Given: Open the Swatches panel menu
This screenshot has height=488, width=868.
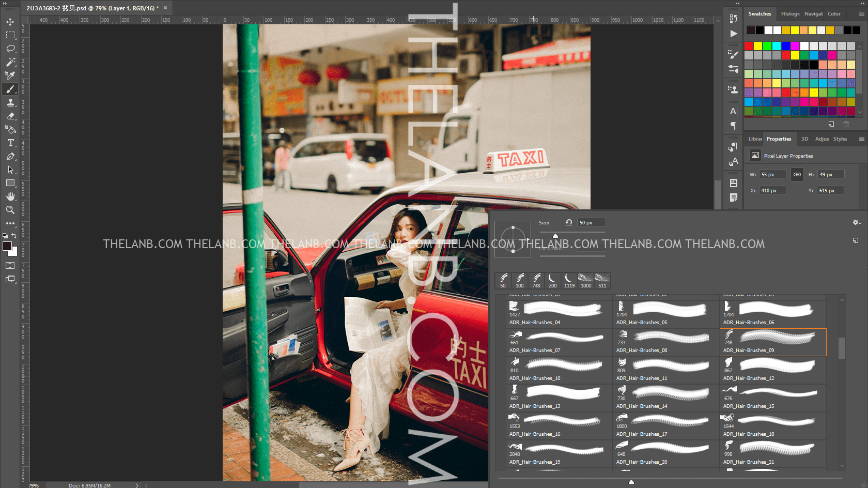Looking at the screenshot, I should [x=861, y=14].
